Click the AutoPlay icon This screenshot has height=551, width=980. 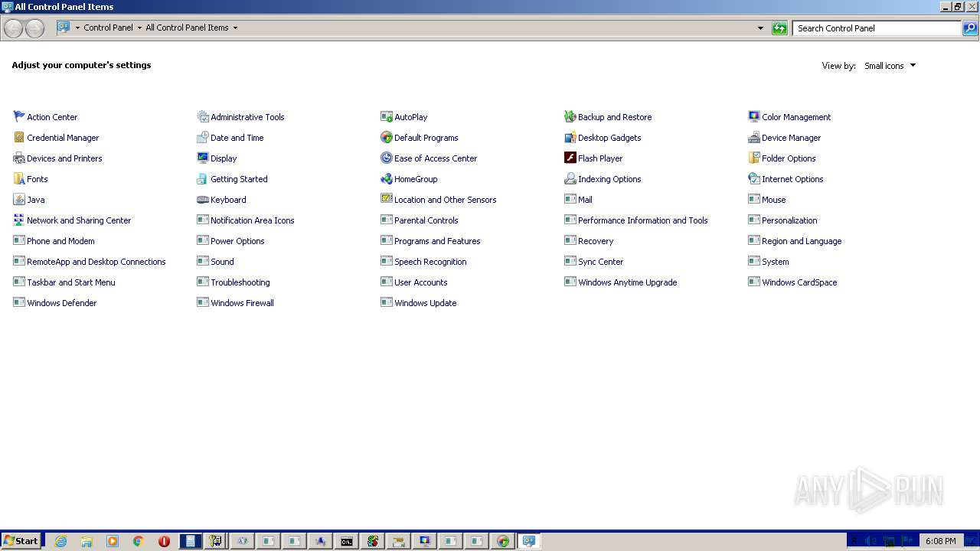(x=387, y=117)
